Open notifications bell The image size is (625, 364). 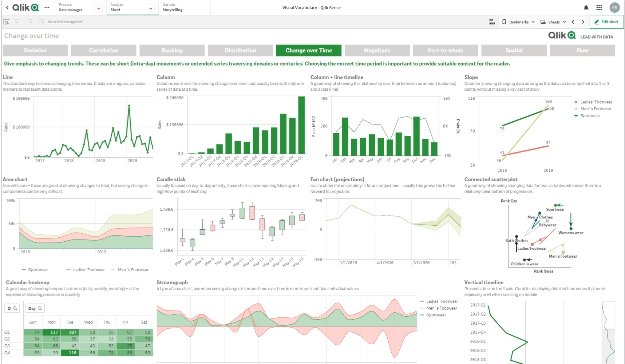586,8
